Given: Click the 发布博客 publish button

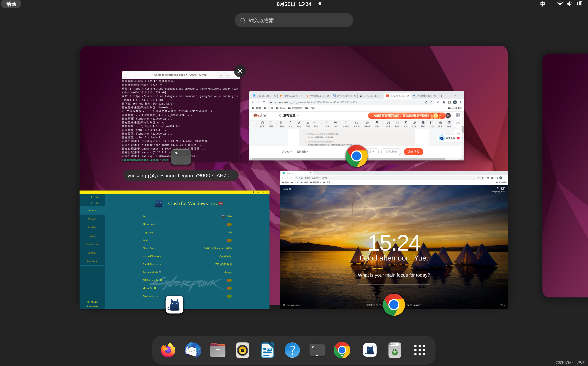Looking at the screenshot, I should 413,152.
